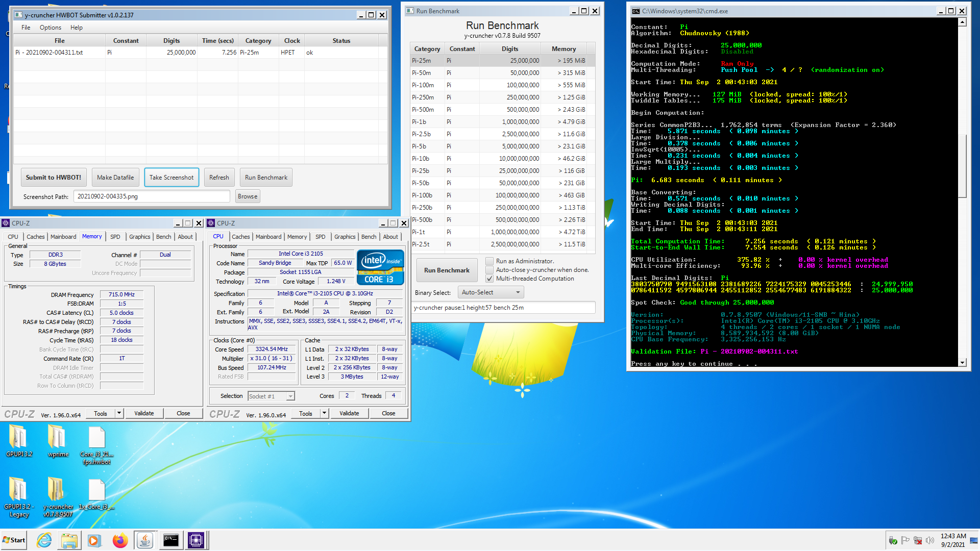Image resolution: width=980 pixels, height=551 pixels.
Task: Open Windows Media Player from taskbar
Action: pos(94,540)
